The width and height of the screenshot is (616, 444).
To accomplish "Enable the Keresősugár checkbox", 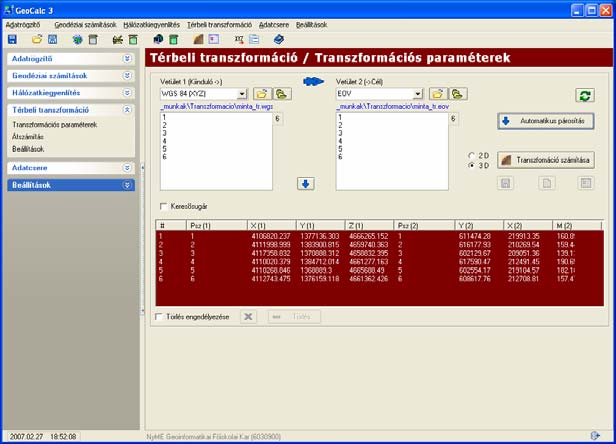I will pyautogui.click(x=164, y=206).
